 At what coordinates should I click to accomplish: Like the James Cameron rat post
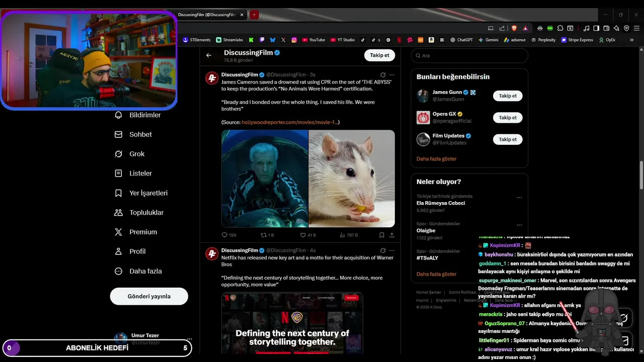coord(308,235)
